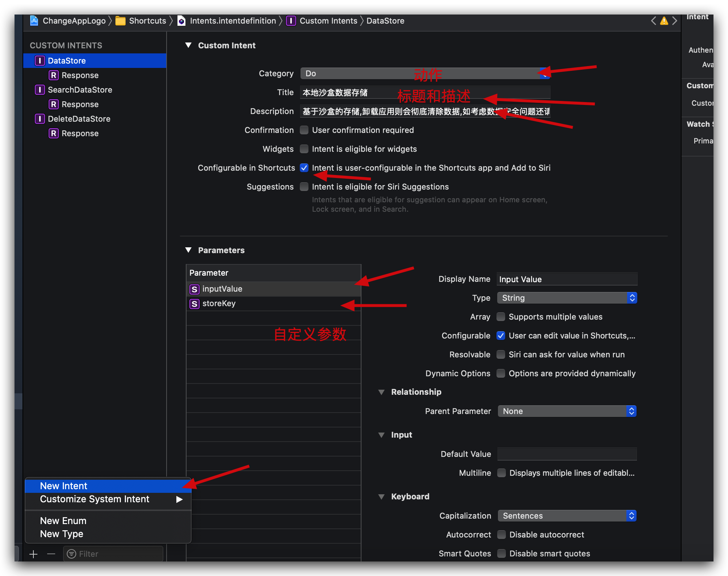Screen dimensions: 728x576
Task: Select Response under DeleteDataStore
Action: (x=80, y=133)
